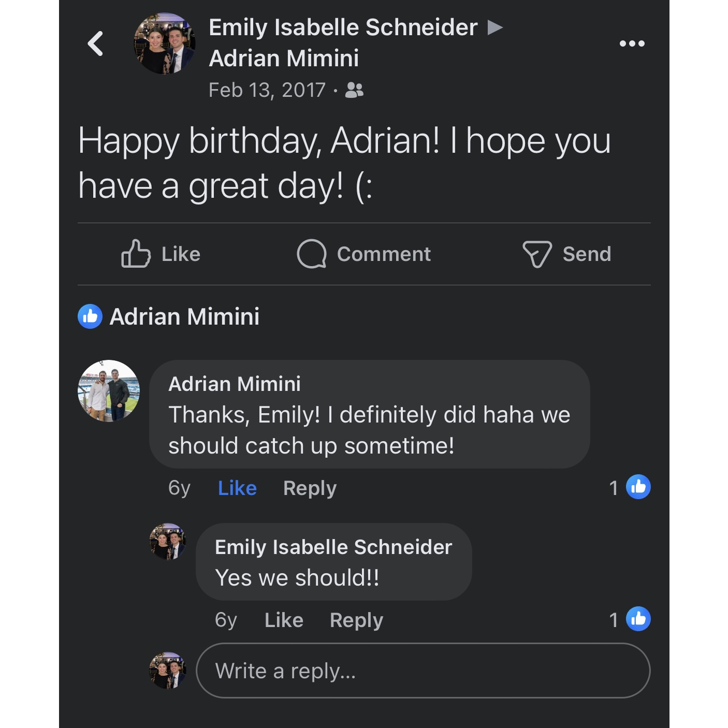Image resolution: width=728 pixels, height=728 pixels.
Task: Open the three-dot post options menu
Action: tap(632, 43)
